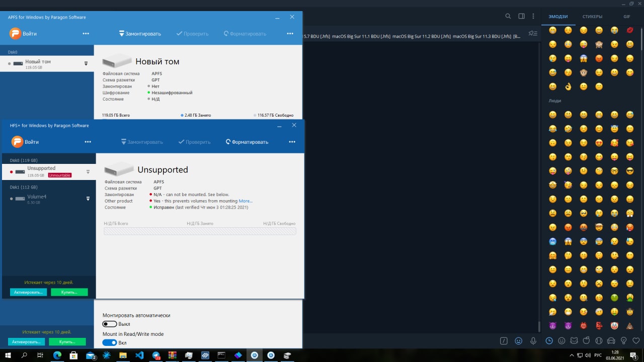
Task: Open the More... link in the HFS+ details
Action: point(246,201)
